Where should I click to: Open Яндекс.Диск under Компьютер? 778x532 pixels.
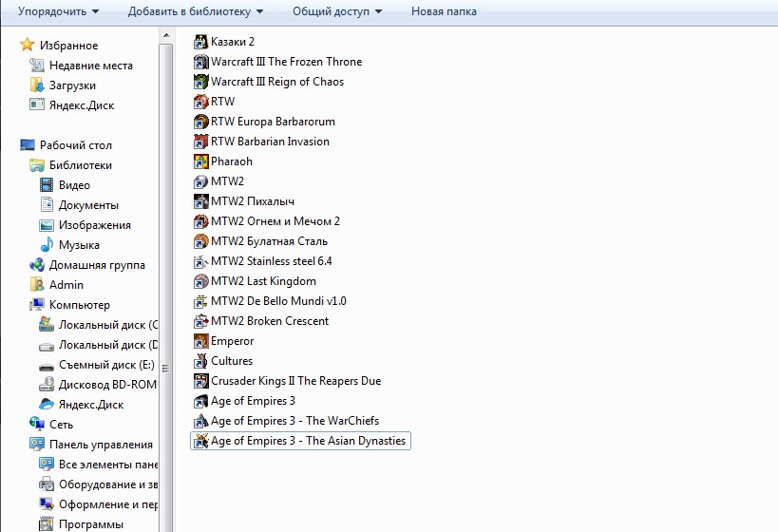(91, 405)
